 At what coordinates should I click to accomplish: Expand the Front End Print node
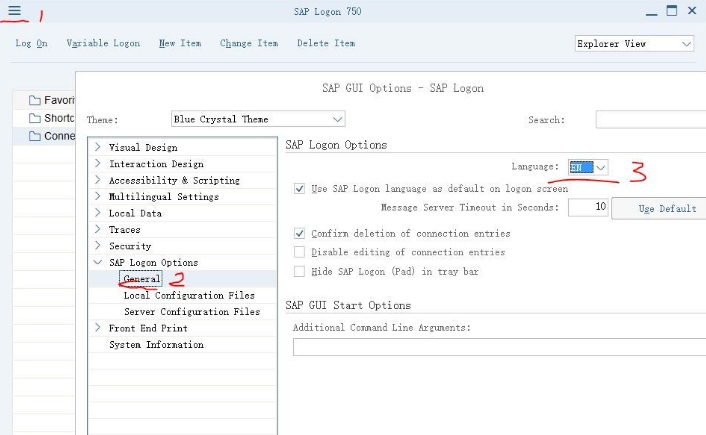98,328
